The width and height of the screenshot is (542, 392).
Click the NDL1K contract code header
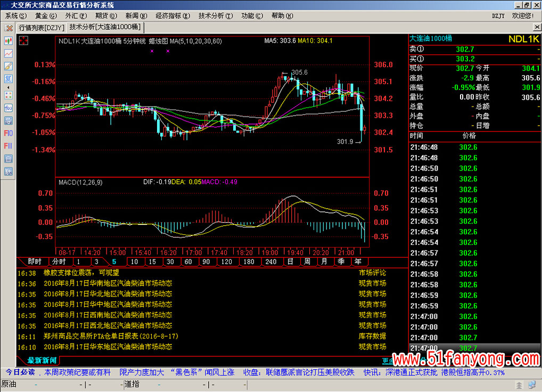point(523,39)
